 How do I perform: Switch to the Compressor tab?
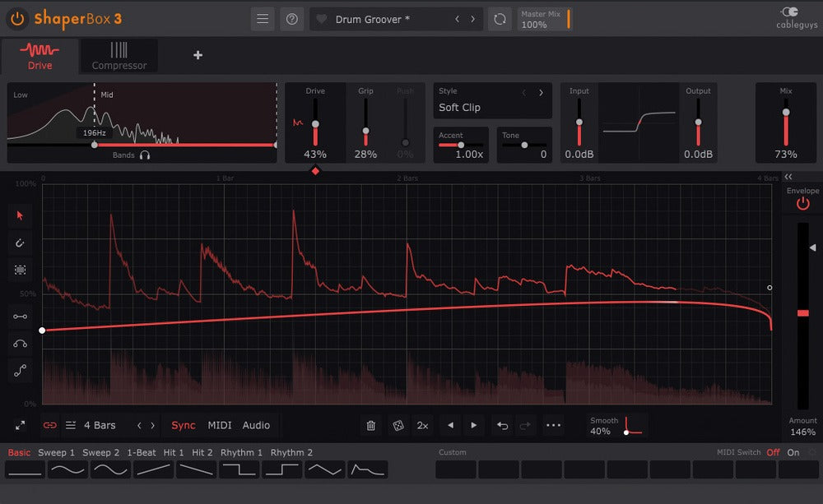click(x=119, y=56)
